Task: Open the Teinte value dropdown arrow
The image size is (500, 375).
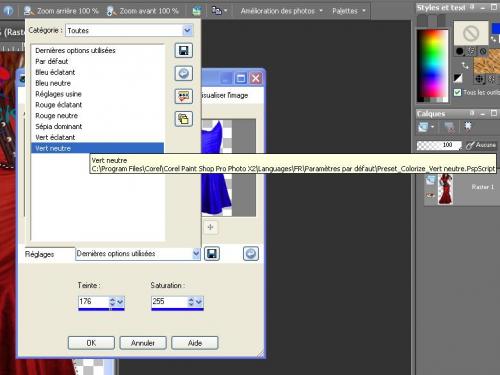Action: [x=120, y=302]
